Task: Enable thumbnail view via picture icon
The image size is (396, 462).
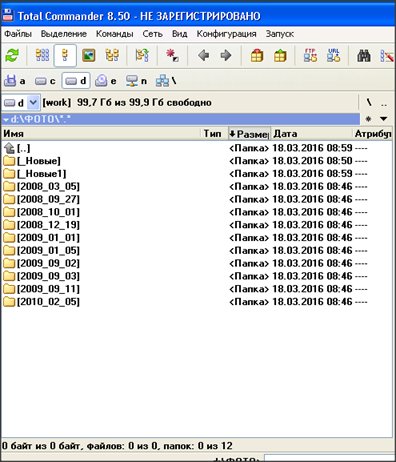Action: click(89, 55)
